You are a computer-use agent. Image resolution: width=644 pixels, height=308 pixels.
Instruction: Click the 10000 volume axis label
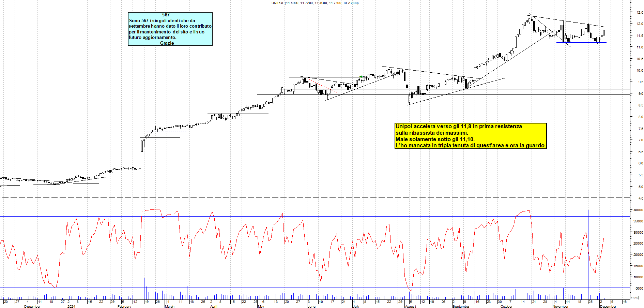(638, 277)
